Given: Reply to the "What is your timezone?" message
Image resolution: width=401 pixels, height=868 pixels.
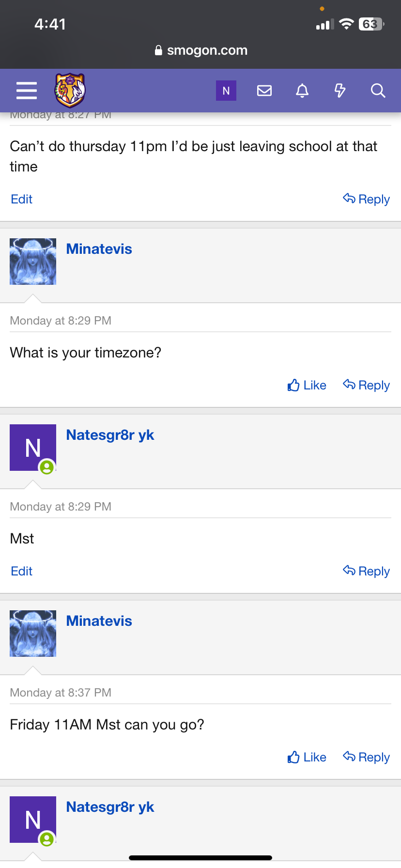Looking at the screenshot, I should pos(366,385).
